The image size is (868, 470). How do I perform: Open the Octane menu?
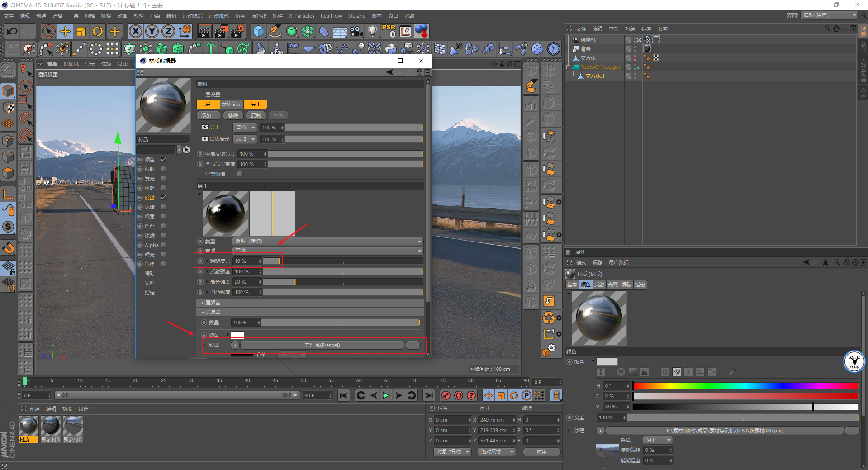(x=357, y=16)
